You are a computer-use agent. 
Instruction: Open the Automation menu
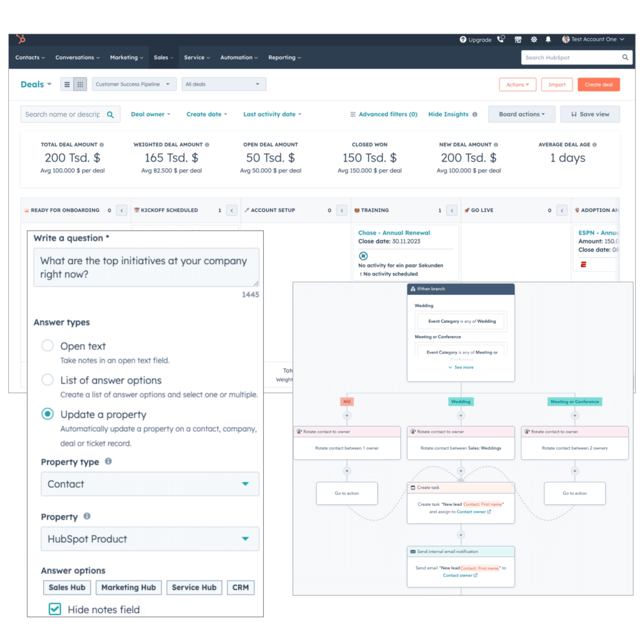(x=239, y=58)
